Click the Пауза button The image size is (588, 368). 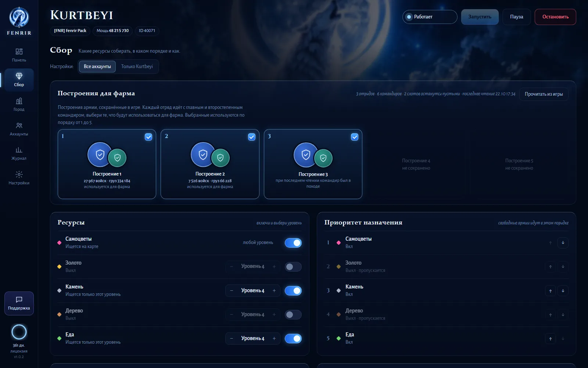[517, 17]
